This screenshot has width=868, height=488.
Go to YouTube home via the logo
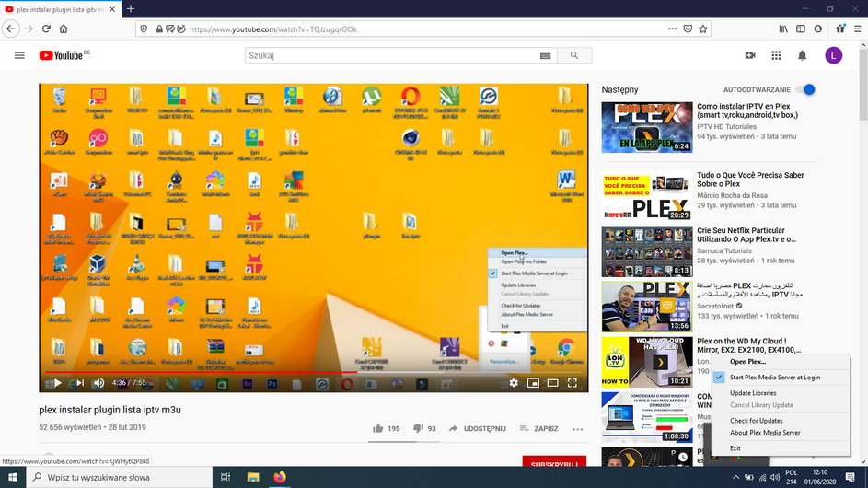[61, 55]
